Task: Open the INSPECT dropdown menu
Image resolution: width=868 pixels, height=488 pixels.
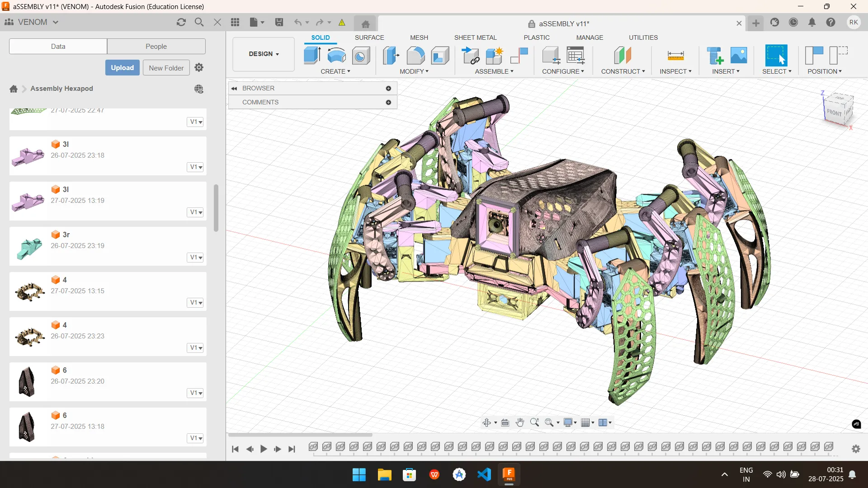Action: pyautogui.click(x=675, y=71)
